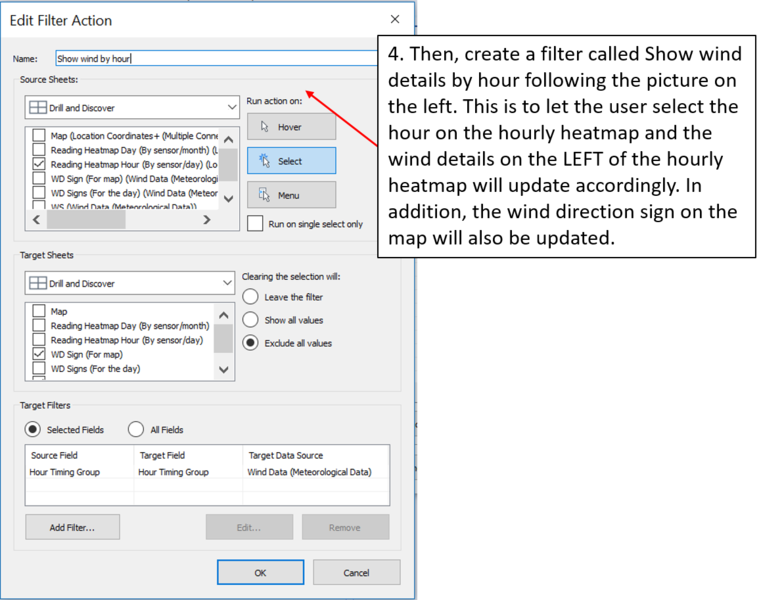
Task: Choose the Select run action button
Action: point(291,161)
